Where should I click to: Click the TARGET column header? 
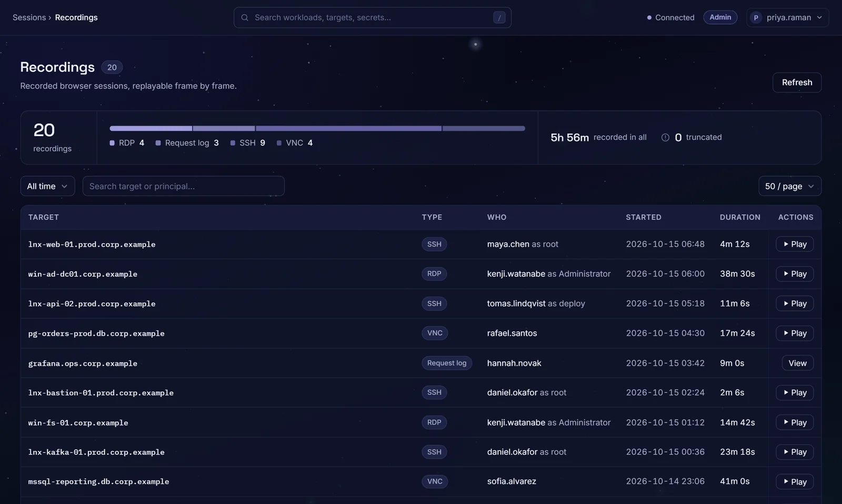pyautogui.click(x=44, y=217)
